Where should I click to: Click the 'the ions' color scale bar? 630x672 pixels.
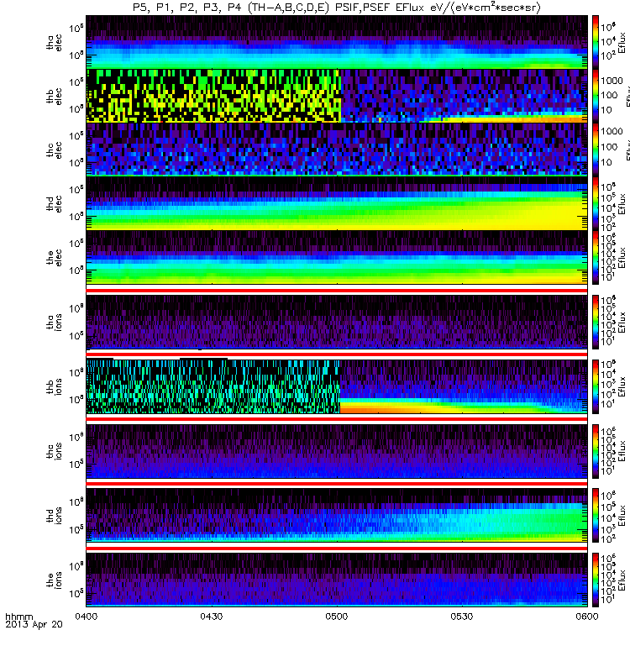coord(596,580)
